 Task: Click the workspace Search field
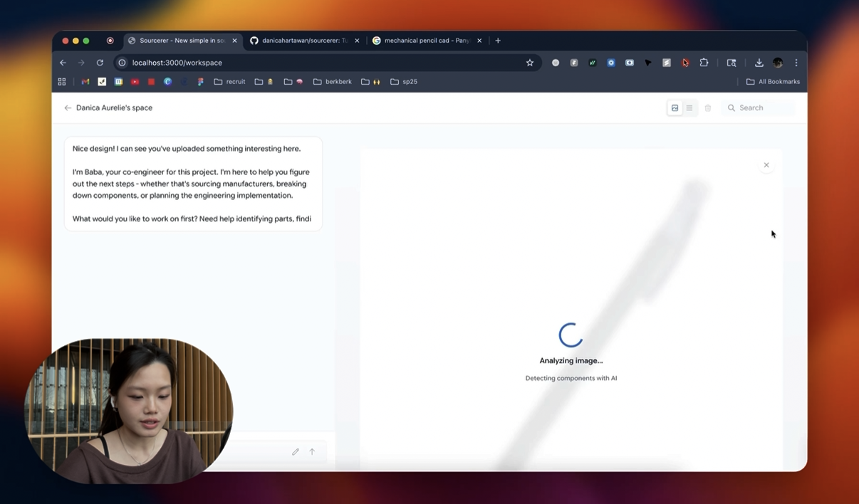pos(760,108)
